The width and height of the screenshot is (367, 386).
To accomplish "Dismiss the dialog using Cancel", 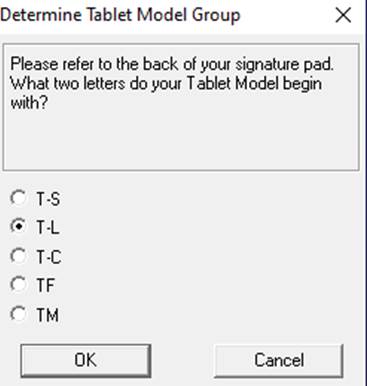I will point(279,360).
